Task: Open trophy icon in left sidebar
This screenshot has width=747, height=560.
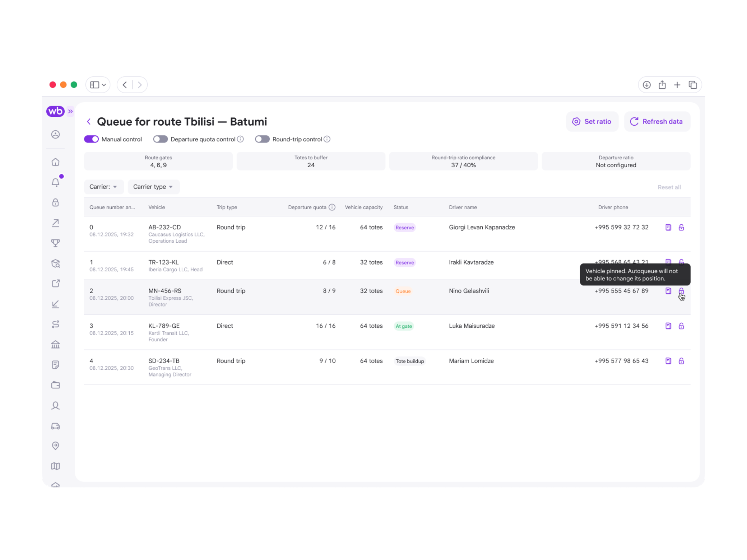Action: (55, 243)
